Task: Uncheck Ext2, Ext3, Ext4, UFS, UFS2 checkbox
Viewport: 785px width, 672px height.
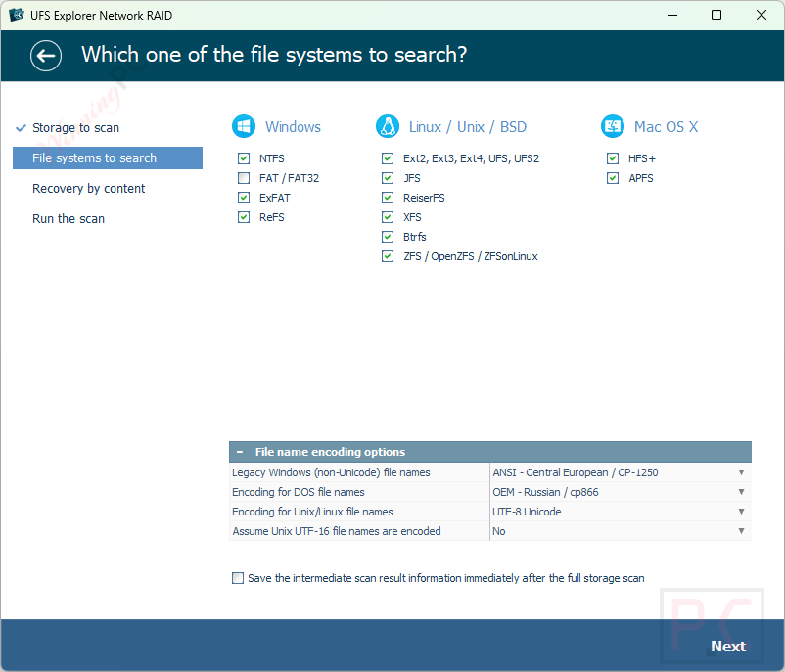Action: [388, 158]
